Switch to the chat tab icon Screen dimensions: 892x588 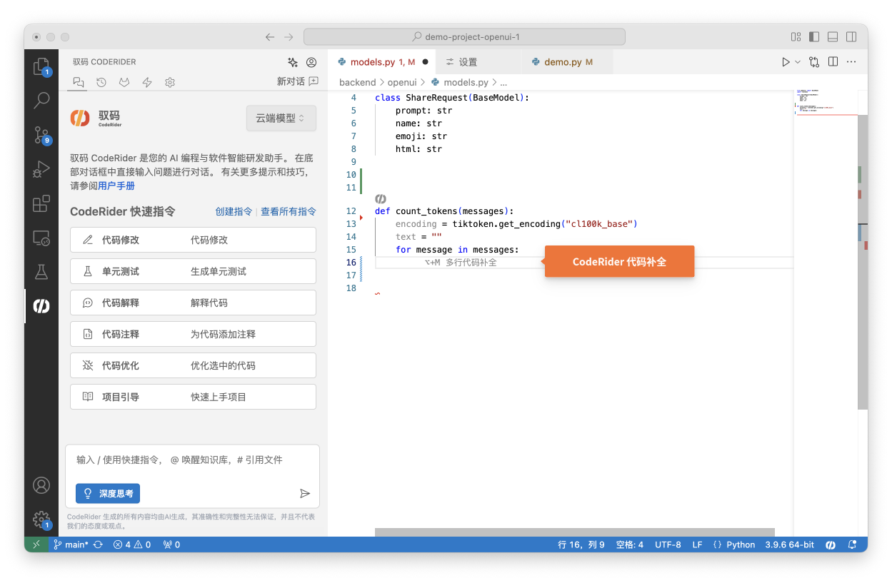[79, 82]
